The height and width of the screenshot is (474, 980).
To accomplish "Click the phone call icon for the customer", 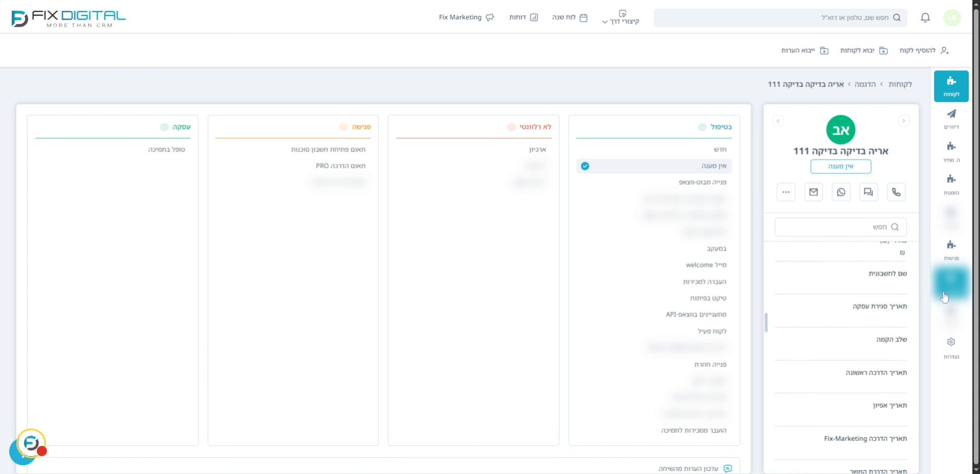I will (x=896, y=192).
